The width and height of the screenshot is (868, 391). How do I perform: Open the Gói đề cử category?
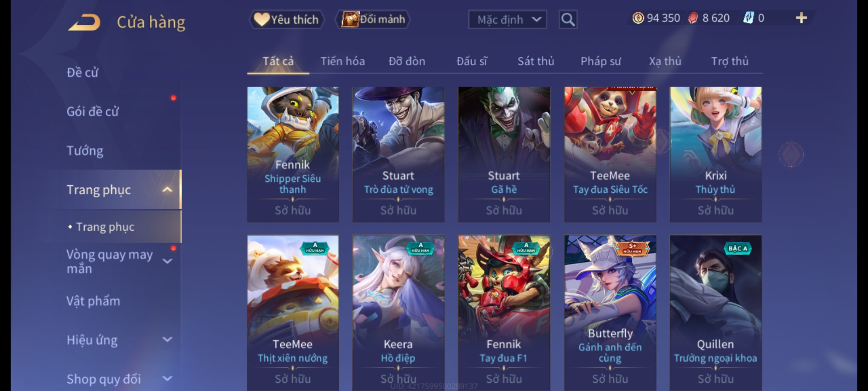(x=93, y=112)
